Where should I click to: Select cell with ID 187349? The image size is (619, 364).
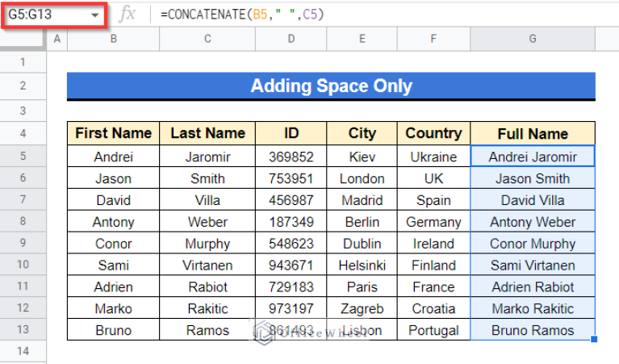[291, 221]
